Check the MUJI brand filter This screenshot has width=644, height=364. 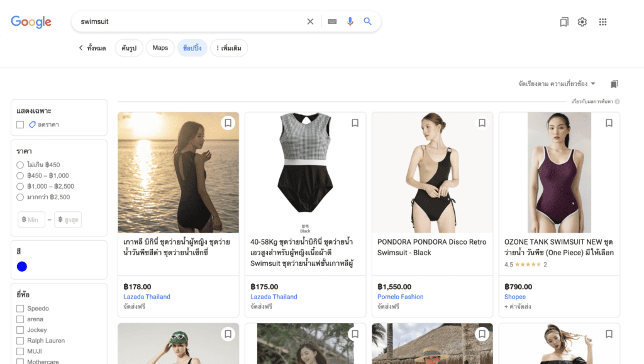coord(20,351)
